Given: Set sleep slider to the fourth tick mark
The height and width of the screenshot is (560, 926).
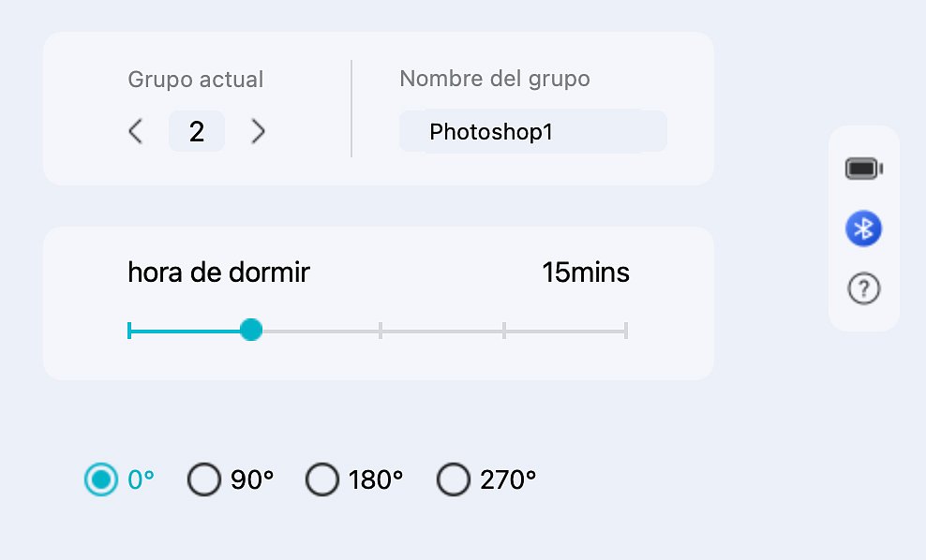Looking at the screenshot, I should tap(504, 330).
